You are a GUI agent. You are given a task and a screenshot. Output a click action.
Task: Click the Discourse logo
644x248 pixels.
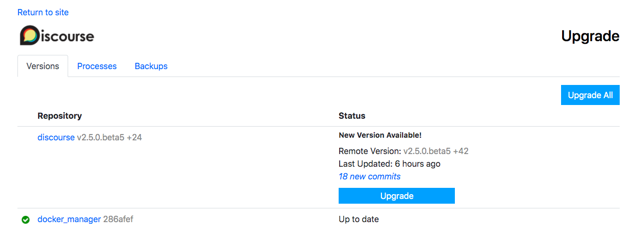[57, 36]
